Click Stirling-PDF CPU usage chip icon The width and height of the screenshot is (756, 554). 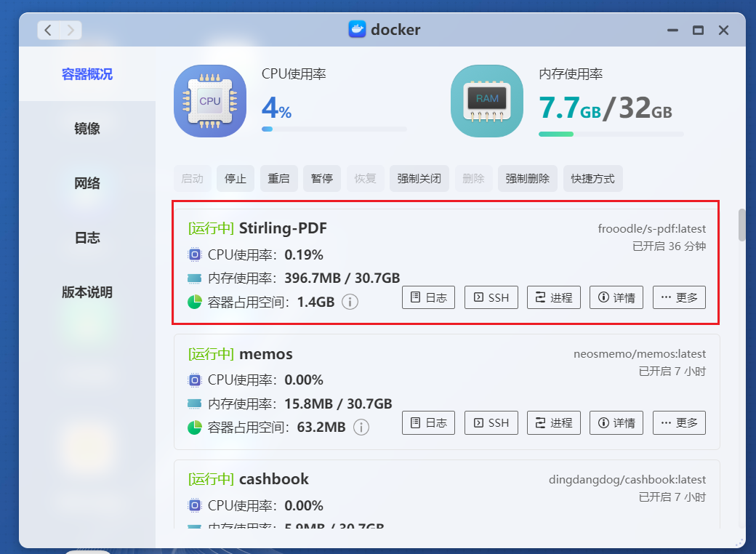pyautogui.click(x=194, y=254)
